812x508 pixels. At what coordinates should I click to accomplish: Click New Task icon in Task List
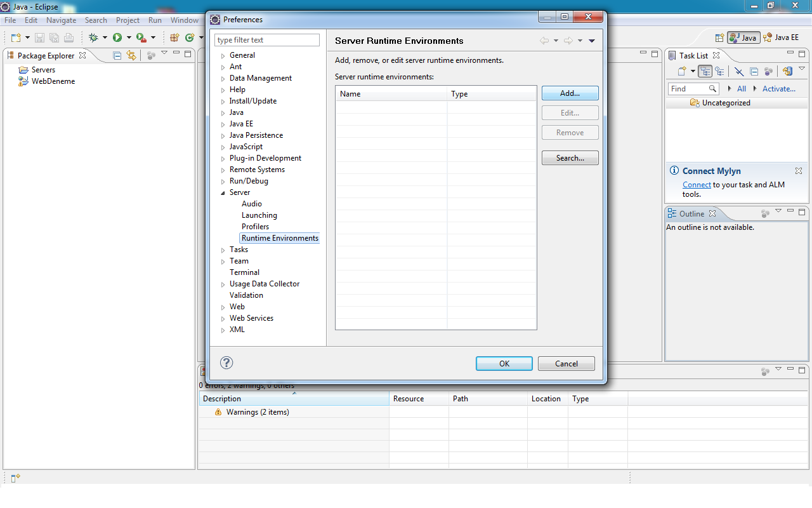point(682,71)
